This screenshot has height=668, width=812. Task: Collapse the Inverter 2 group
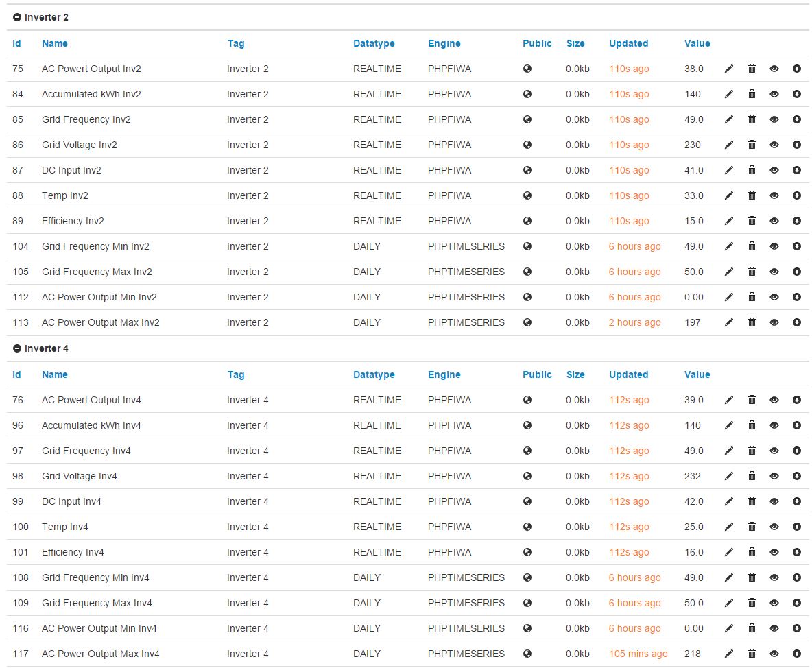click(x=17, y=18)
